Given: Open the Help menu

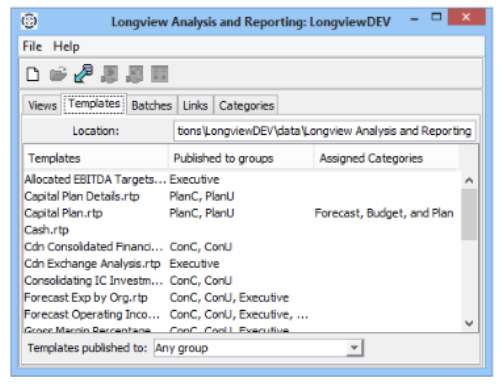Looking at the screenshot, I should coord(66,46).
